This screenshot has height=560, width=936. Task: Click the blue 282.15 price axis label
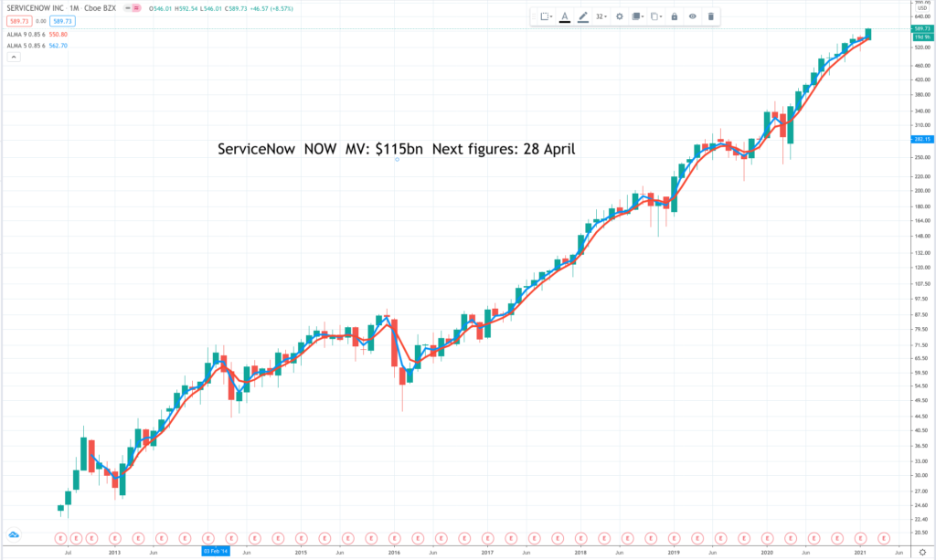[922, 139]
